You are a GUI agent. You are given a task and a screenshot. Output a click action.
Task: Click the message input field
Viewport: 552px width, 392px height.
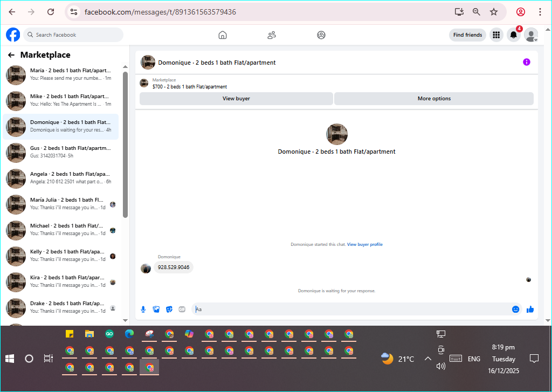[x=352, y=310]
